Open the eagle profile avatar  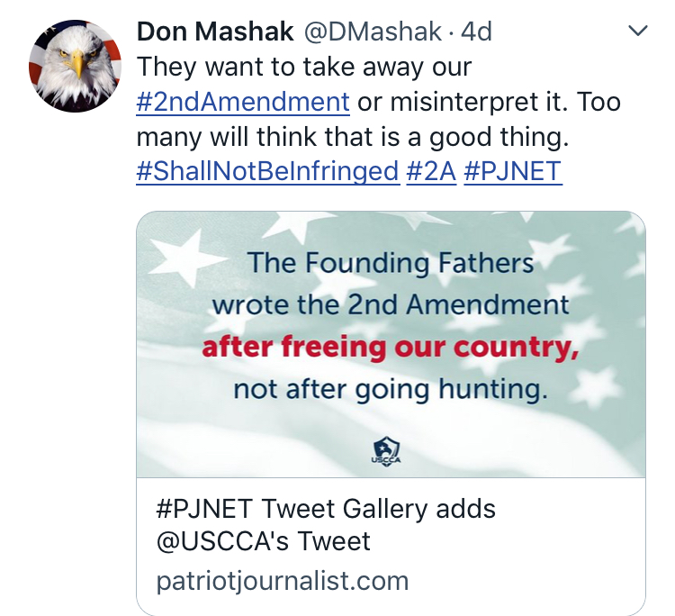pyautogui.click(x=76, y=66)
